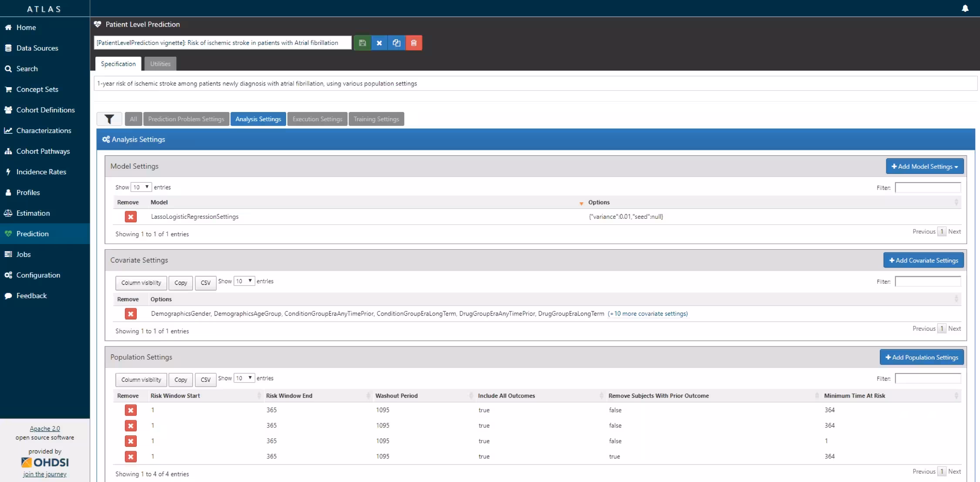980x482 pixels.
Task: Click the green save icon button
Action: point(362,43)
